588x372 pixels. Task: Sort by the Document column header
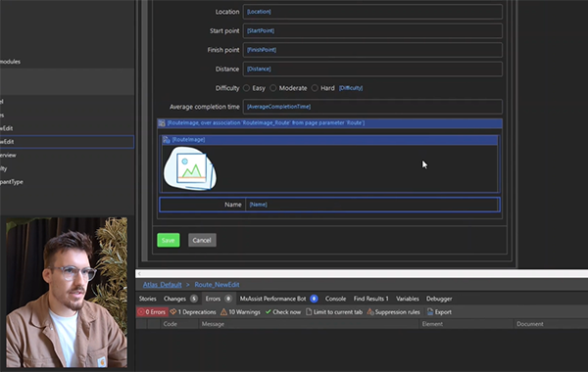click(551, 324)
